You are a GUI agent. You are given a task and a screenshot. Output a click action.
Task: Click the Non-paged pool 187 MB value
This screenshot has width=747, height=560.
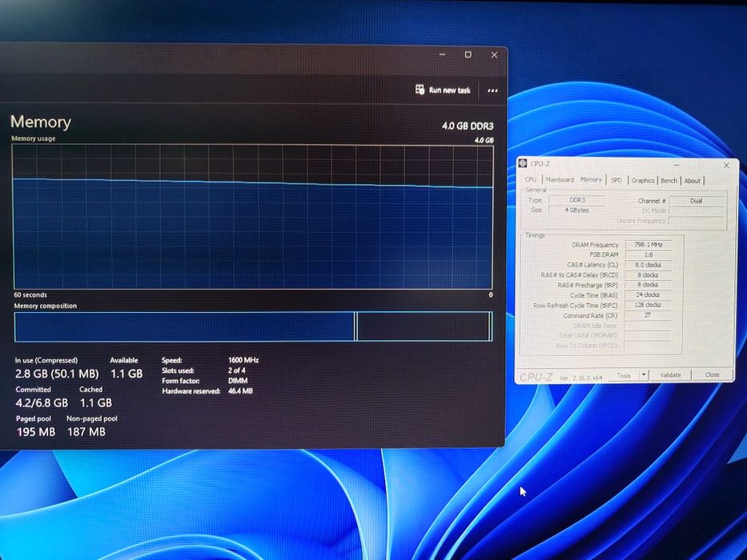(86, 432)
